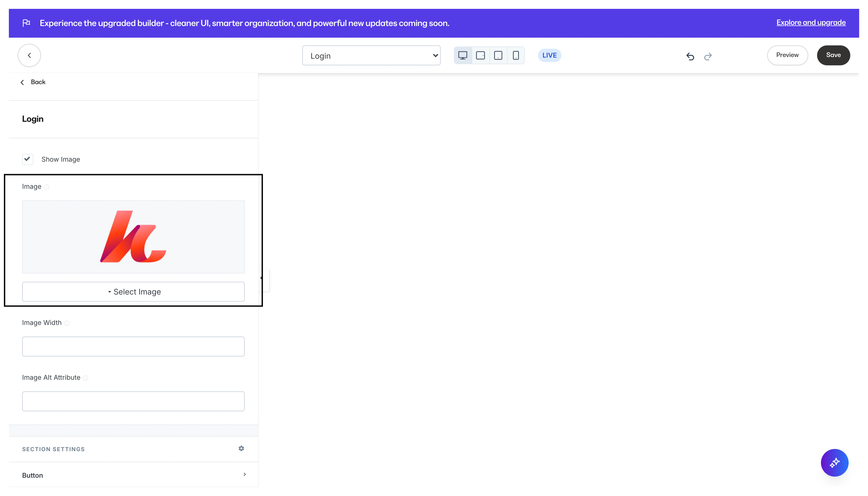The image size is (868, 496).
Task: Click the undo arrow icon
Action: [690, 56]
